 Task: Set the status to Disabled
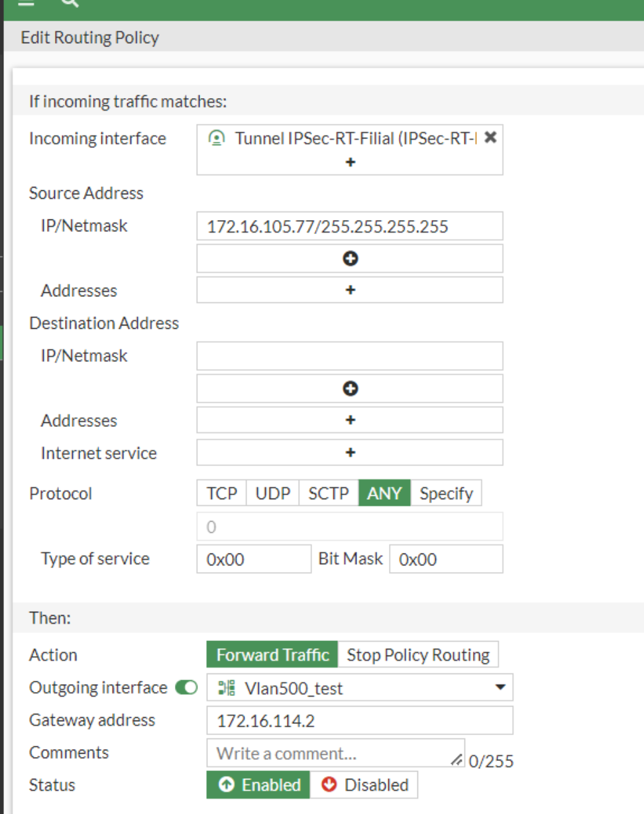(x=364, y=785)
